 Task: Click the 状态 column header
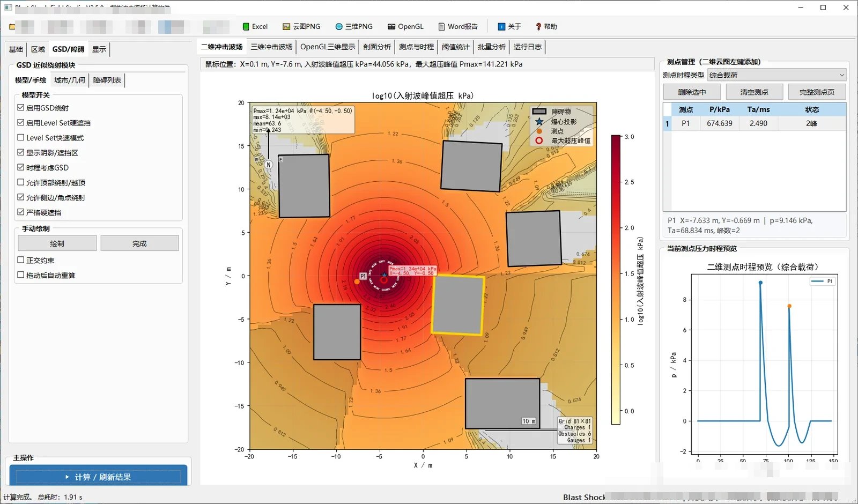tap(812, 109)
